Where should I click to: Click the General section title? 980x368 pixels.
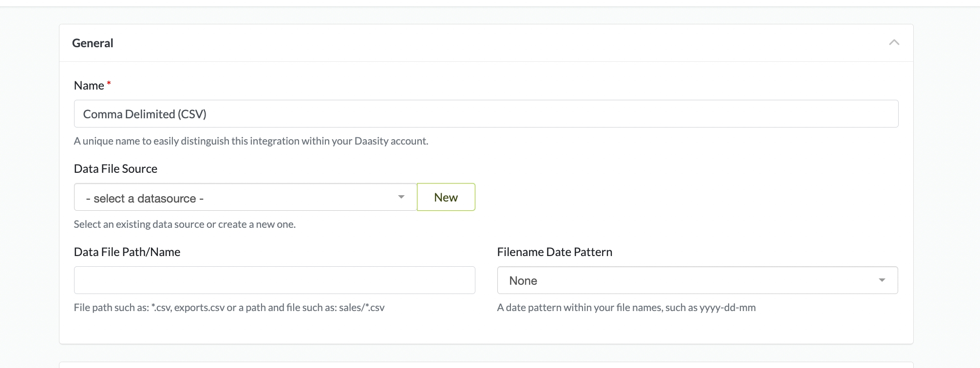pyautogui.click(x=93, y=43)
